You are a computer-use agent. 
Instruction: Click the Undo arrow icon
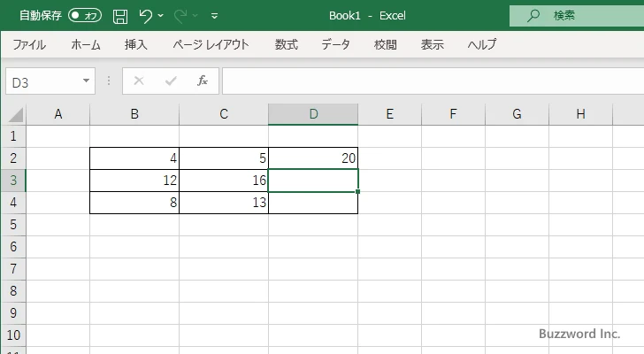tap(146, 16)
